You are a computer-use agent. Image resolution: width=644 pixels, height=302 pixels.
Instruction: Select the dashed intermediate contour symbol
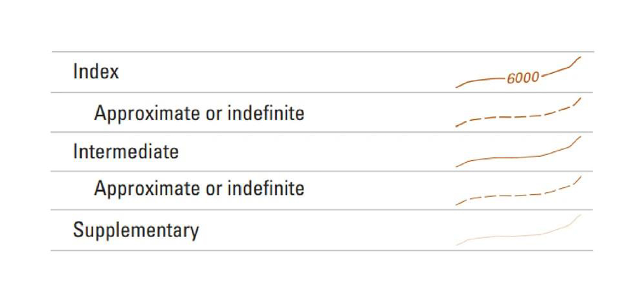tap(518, 191)
